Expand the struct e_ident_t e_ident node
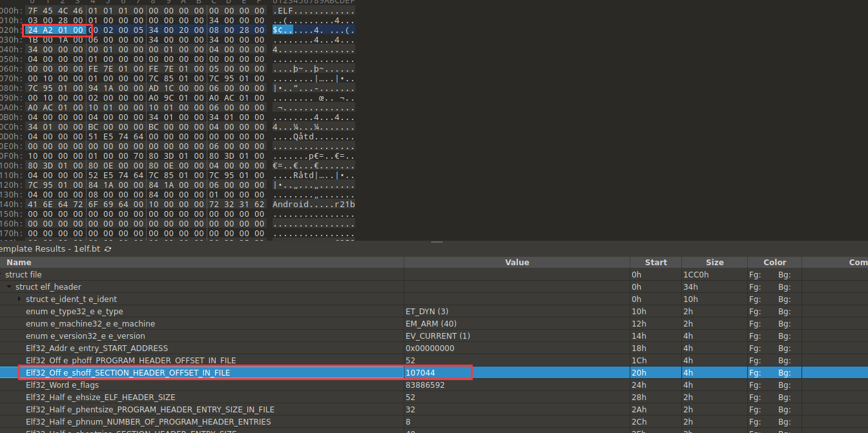 click(x=20, y=299)
